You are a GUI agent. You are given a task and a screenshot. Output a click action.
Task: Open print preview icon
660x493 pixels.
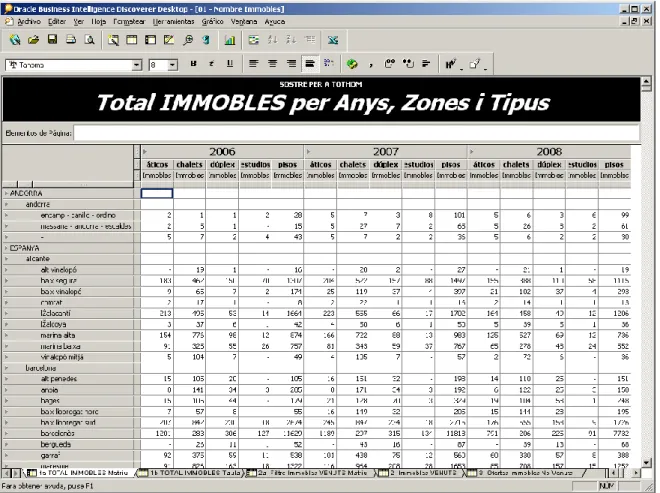tap(90, 40)
